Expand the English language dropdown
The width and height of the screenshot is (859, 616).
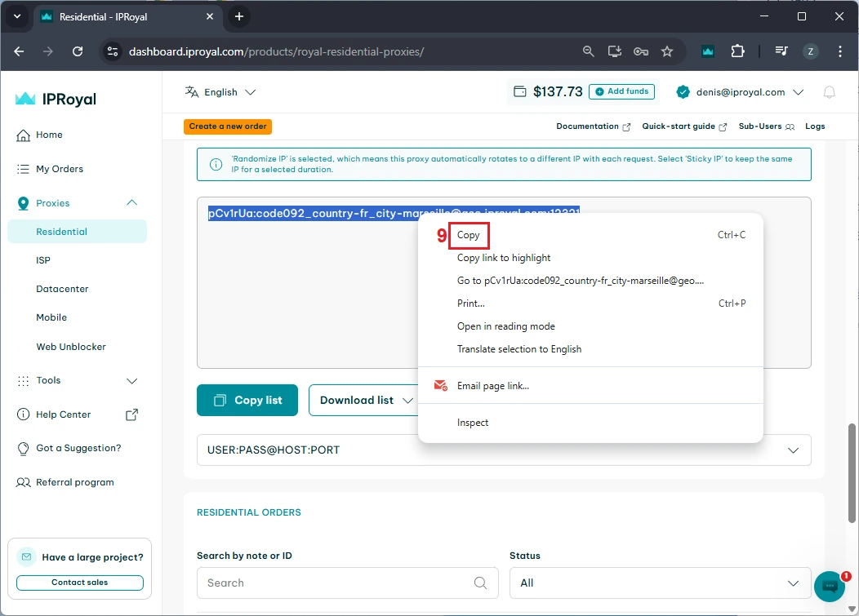click(220, 92)
